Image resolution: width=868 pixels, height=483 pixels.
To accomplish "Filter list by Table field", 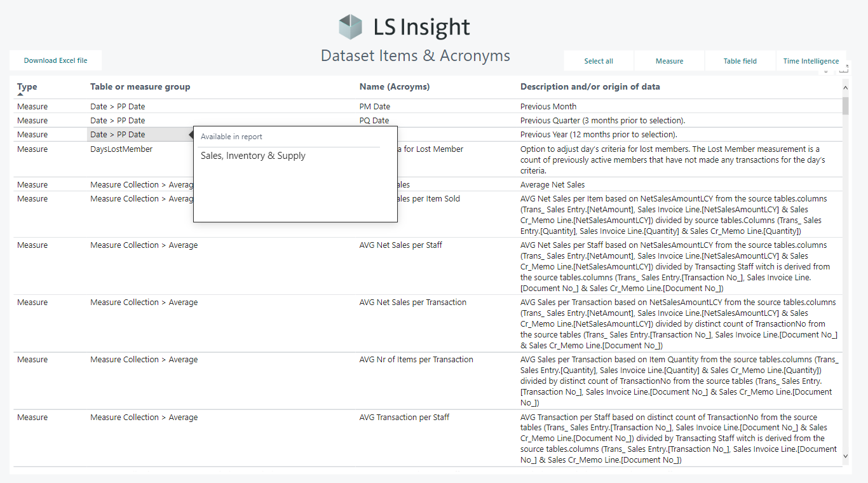I will pos(740,61).
